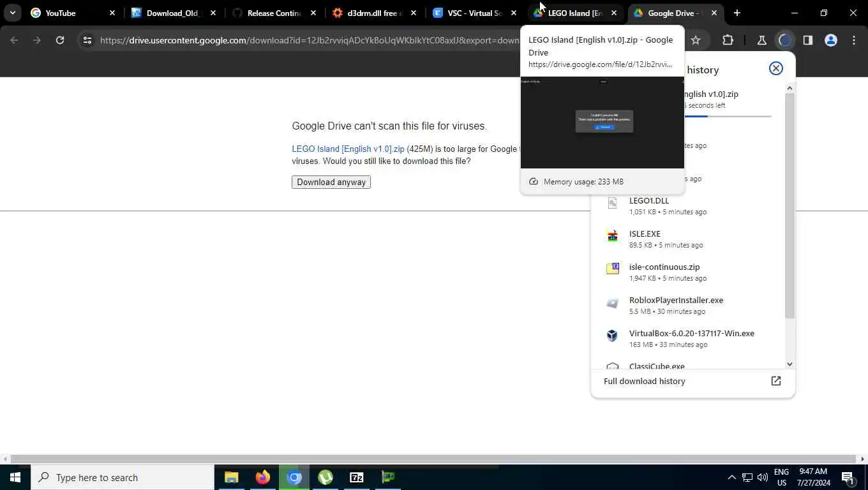Click the drive.usercontent.google.com address bar
This screenshot has width=868, height=490.
click(310, 40)
